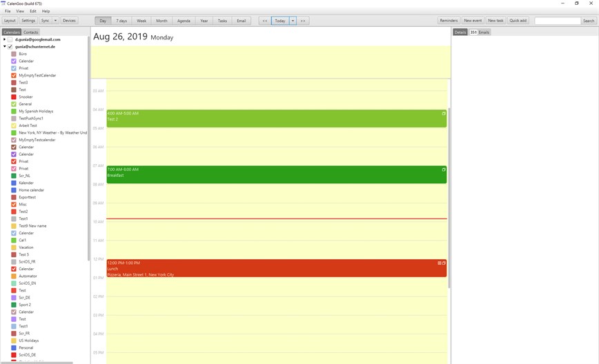The image size is (599, 364).
Task: Open the View menu
Action: 20,12
